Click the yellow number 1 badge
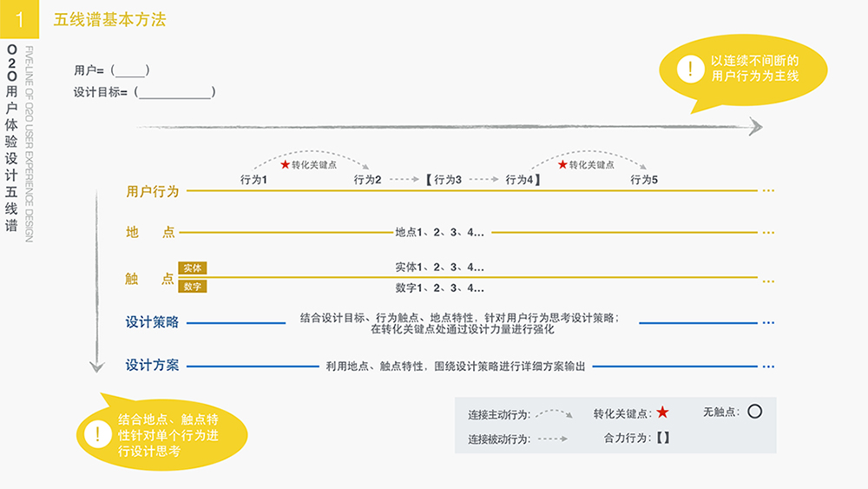 point(19,19)
